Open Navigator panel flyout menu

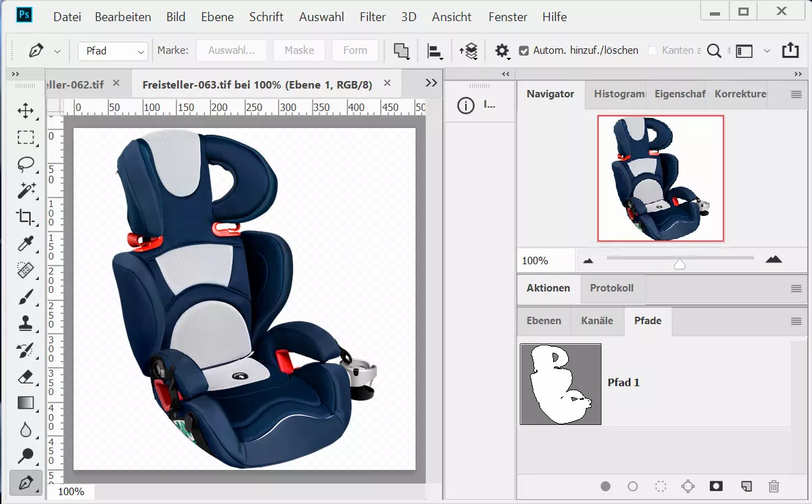tap(796, 95)
